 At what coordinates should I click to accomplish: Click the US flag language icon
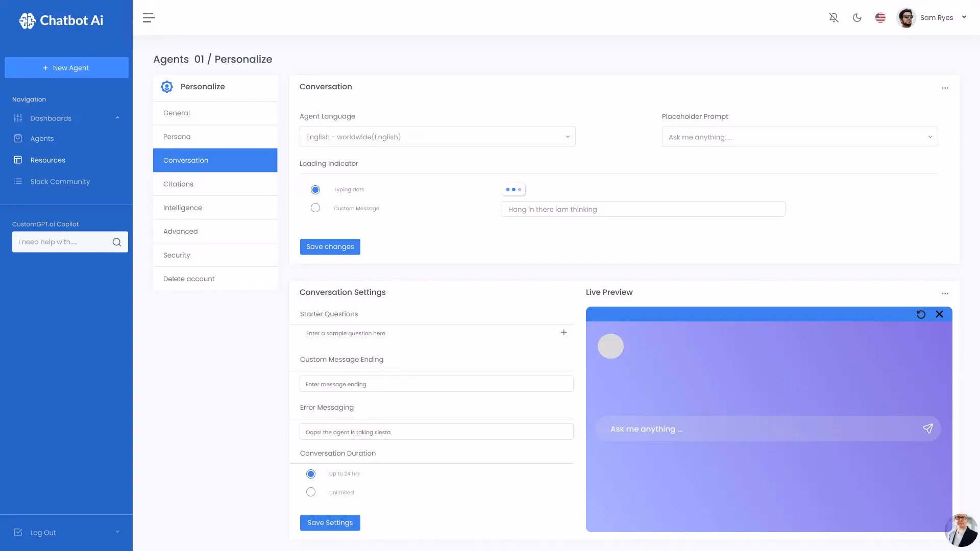click(880, 18)
